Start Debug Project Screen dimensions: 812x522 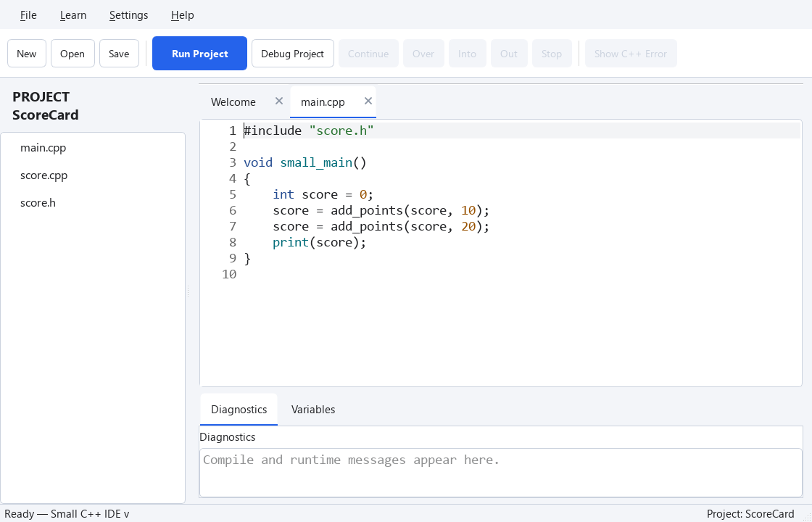293,54
